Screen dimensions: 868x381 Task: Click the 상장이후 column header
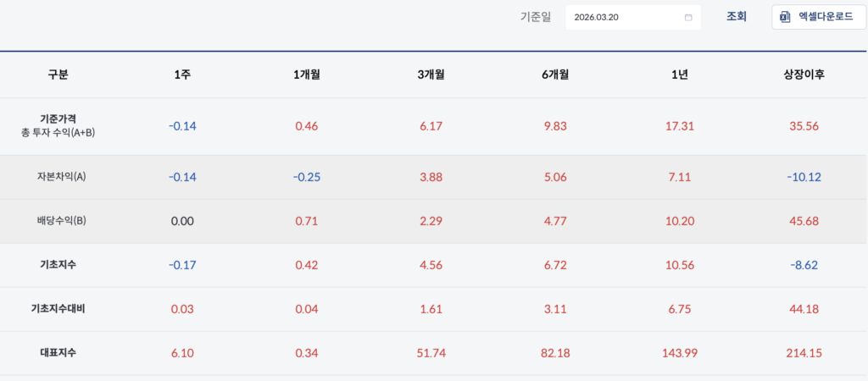[x=804, y=75]
